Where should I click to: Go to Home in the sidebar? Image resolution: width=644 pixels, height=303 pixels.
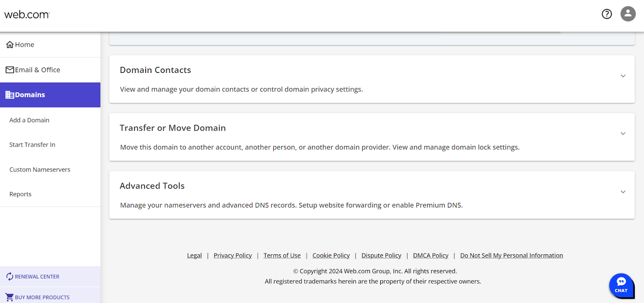[x=50, y=45]
